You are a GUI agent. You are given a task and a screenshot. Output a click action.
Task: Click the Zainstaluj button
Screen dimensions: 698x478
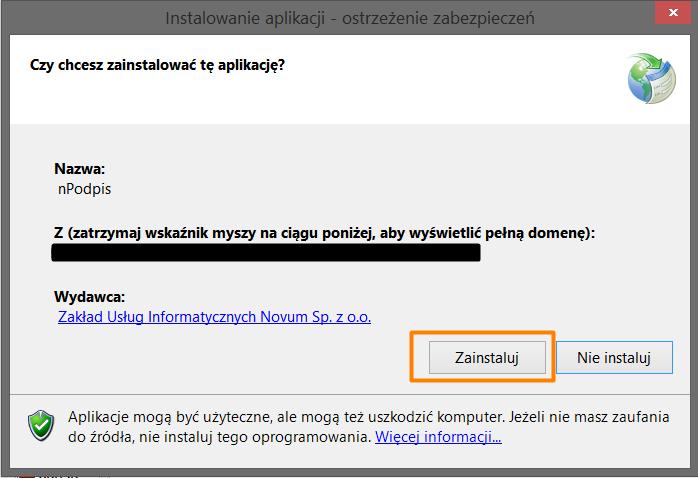(x=487, y=357)
